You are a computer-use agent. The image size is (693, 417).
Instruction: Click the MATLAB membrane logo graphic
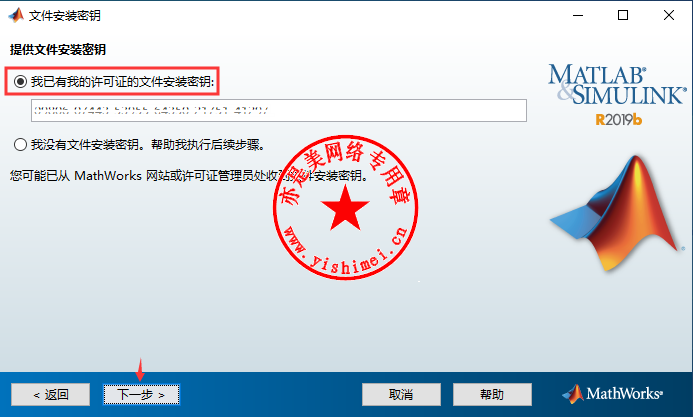616,213
